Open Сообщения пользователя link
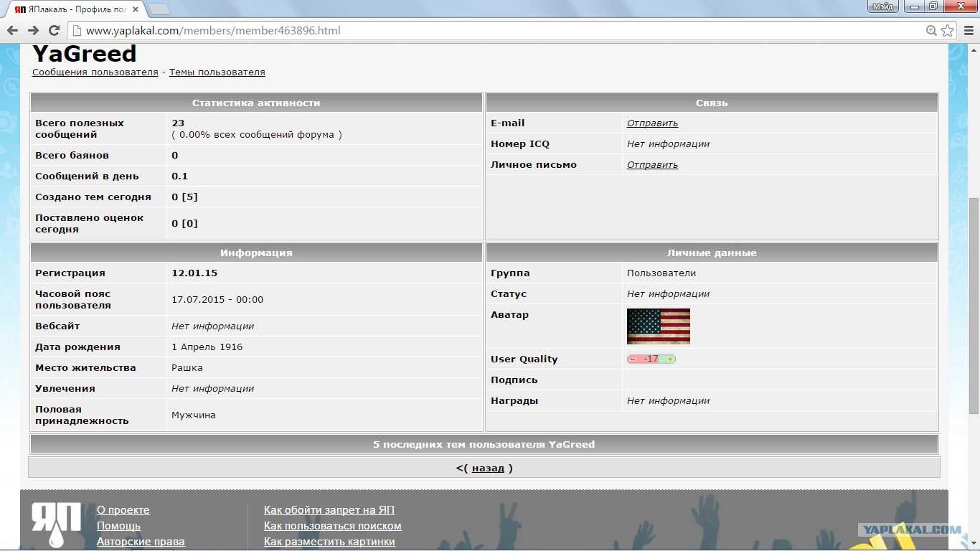The width and height of the screenshot is (980, 551). coord(95,72)
